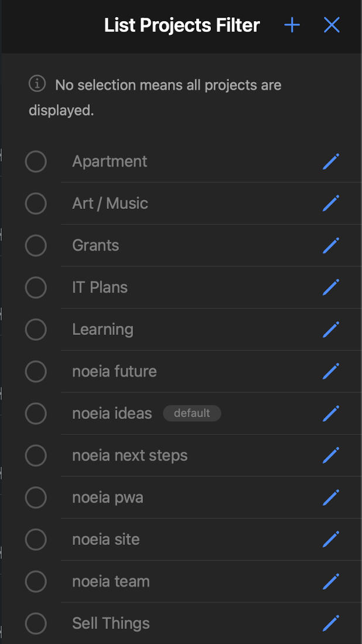Viewport: 362px width, 644px height.
Task: Edit the noeia pwa project
Action: [331, 497]
